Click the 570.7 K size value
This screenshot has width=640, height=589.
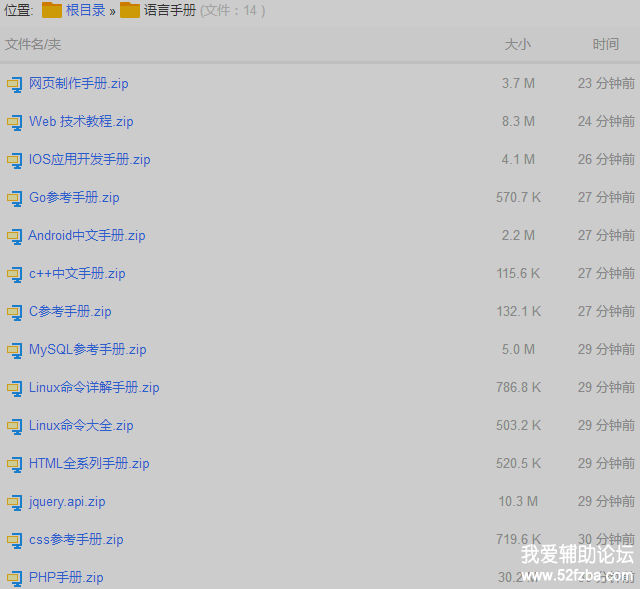(x=518, y=197)
